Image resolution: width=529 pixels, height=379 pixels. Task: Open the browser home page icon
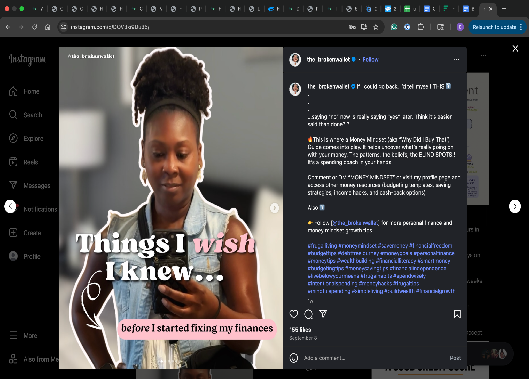(x=48, y=27)
